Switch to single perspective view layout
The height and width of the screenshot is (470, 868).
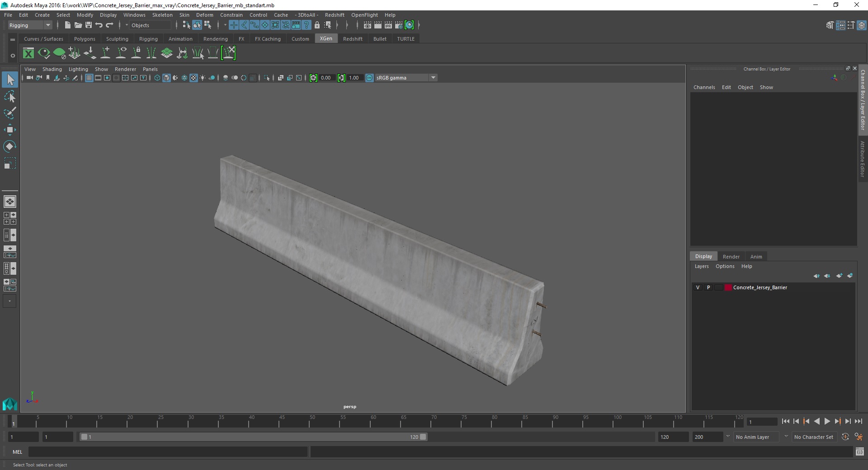[10, 202]
